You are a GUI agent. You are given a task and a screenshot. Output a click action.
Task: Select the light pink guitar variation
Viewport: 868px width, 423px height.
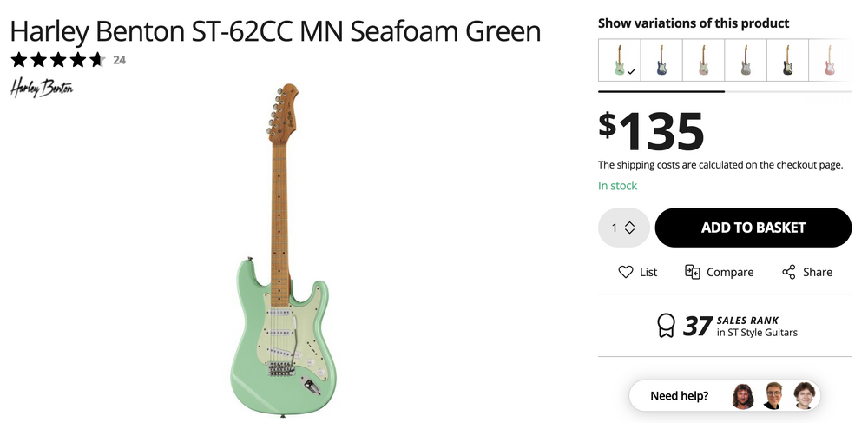tap(828, 61)
